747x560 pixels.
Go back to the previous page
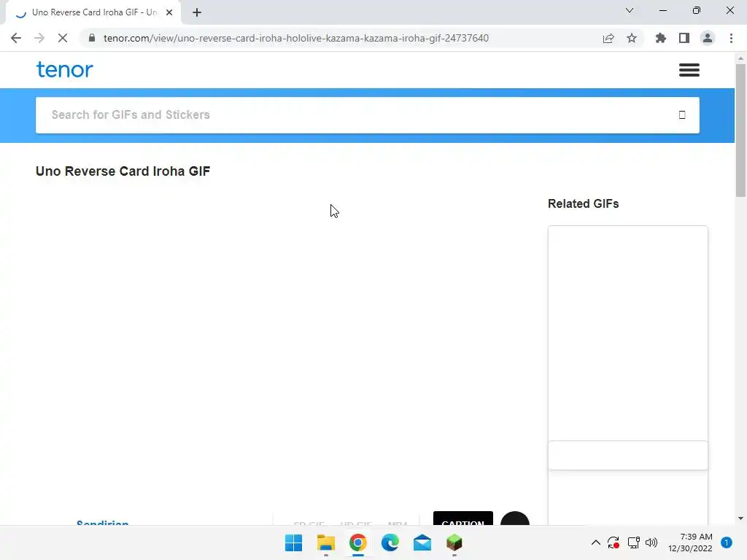(x=16, y=38)
